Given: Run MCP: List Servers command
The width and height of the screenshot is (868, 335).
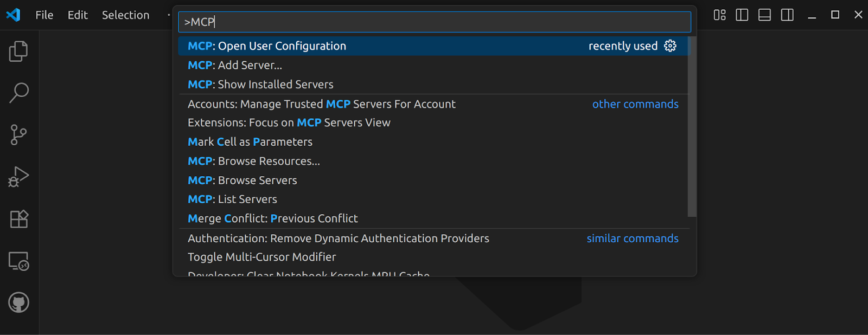Looking at the screenshot, I should pos(433,199).
